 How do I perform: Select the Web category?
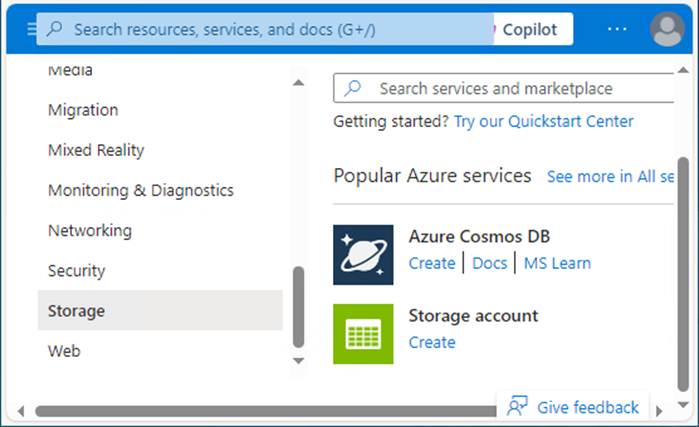(64, 351)
